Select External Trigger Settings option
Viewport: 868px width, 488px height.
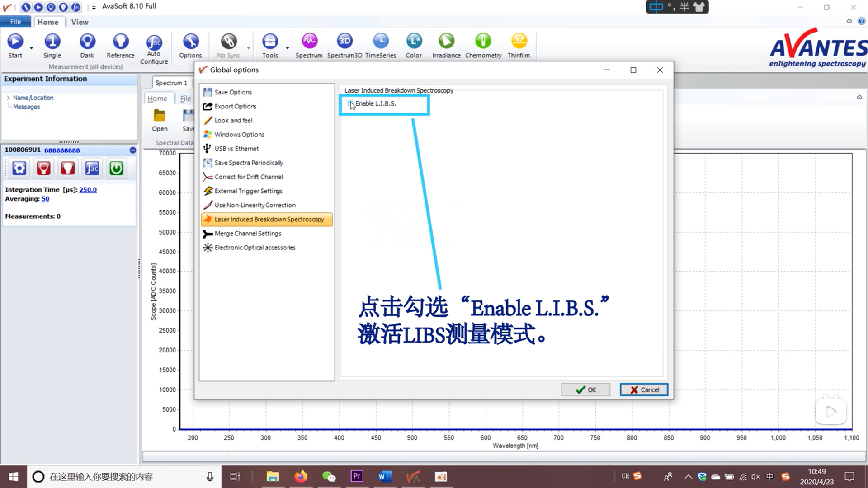[248, 191]
